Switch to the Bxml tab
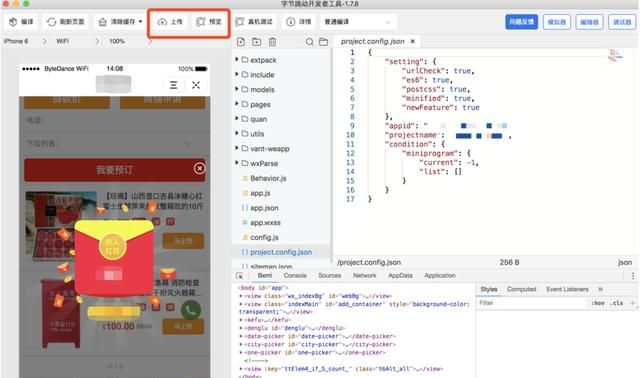 [265, 276]
